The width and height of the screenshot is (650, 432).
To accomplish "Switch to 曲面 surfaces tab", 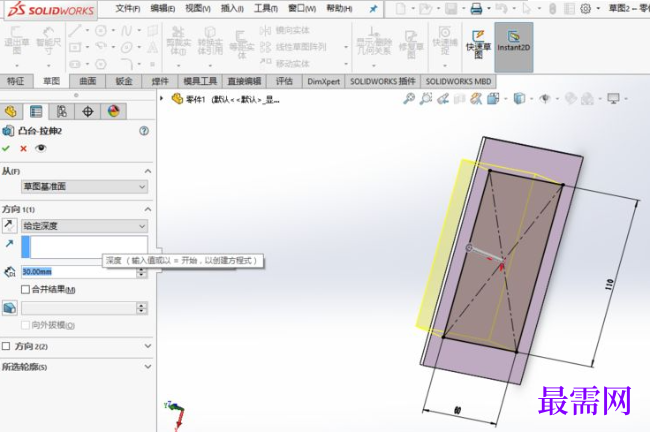I will (87, 81).
